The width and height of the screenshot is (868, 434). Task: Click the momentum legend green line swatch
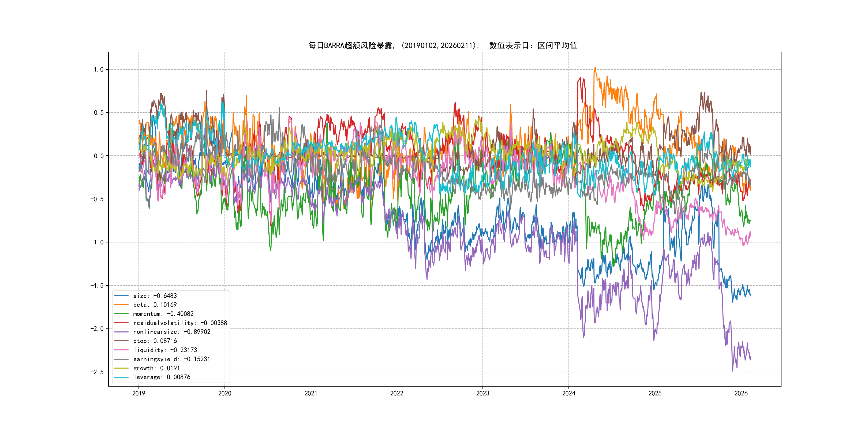pyautogui.click(x=121, y=314)
